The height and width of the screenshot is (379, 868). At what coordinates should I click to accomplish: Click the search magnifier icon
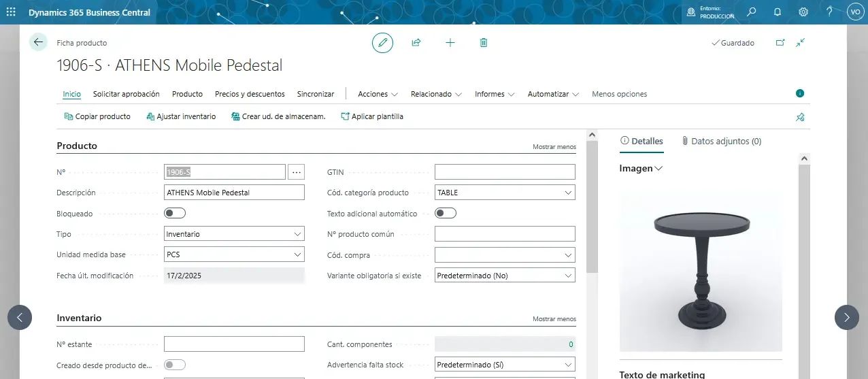[752, 12]
